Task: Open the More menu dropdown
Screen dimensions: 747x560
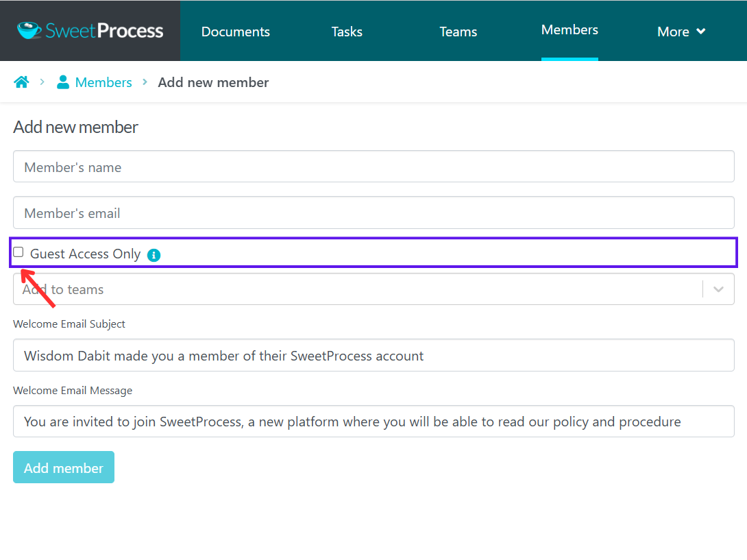Action: 681,32
